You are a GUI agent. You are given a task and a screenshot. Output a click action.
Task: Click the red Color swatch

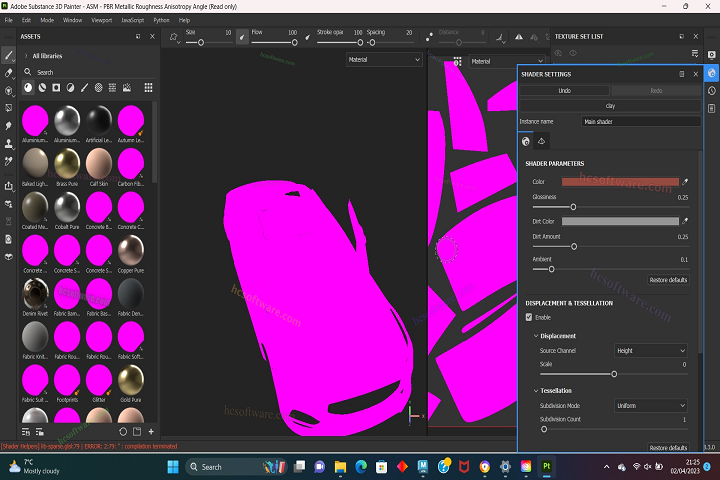(x=620, y=182)
